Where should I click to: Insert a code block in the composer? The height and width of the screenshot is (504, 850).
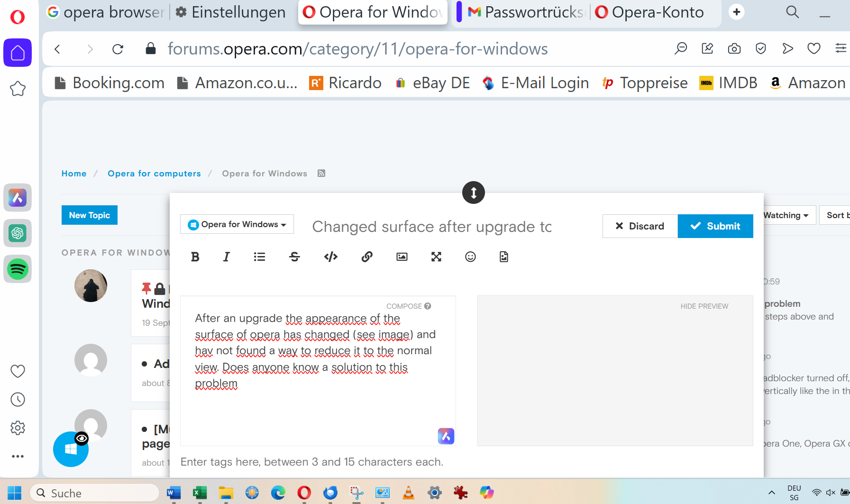(330, 257)
